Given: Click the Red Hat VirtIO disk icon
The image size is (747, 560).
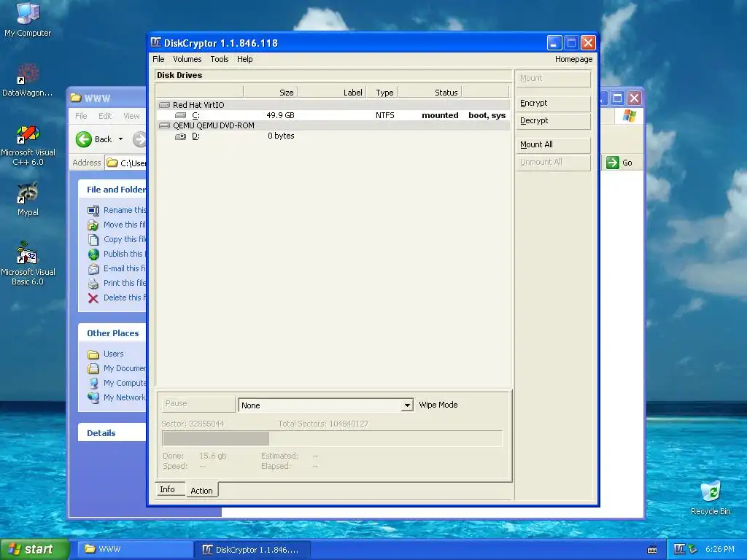Looking at the screenshot, I should coord(164,105).
